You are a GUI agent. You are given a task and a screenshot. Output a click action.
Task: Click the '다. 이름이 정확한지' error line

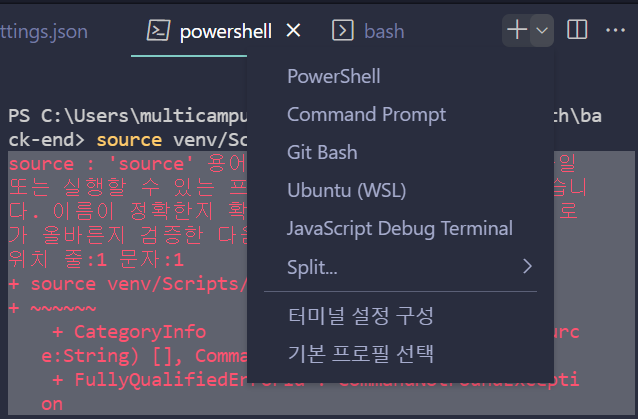tap(128, 211)
